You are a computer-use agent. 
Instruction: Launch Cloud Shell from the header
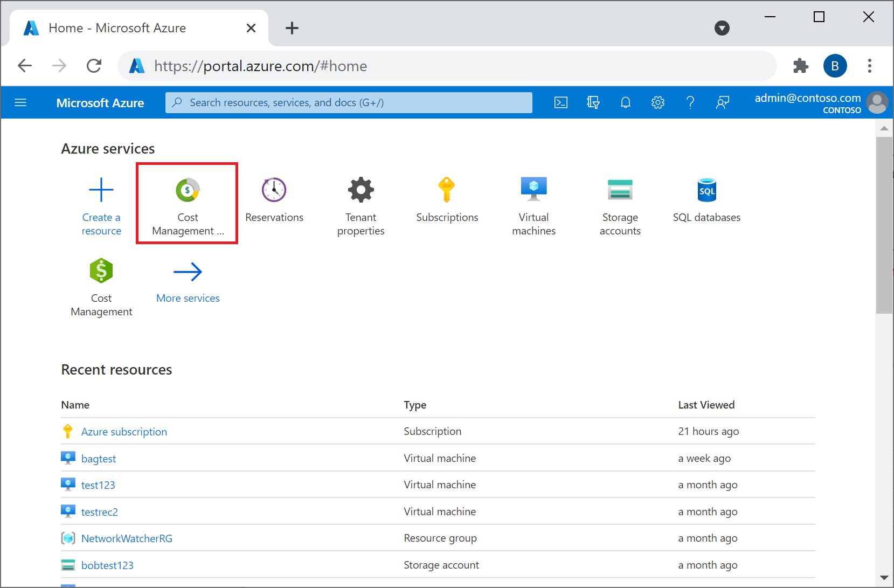click(560, 102)
